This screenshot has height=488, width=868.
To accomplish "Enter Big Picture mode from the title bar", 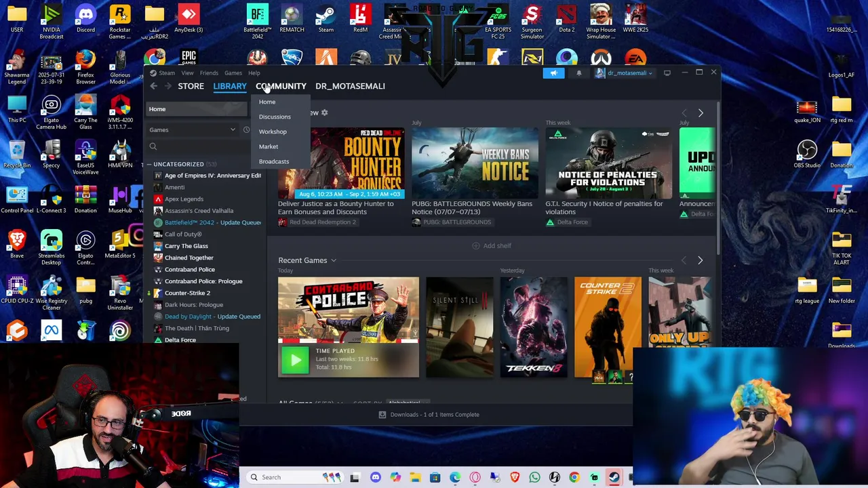I will [x=667, y=73].
